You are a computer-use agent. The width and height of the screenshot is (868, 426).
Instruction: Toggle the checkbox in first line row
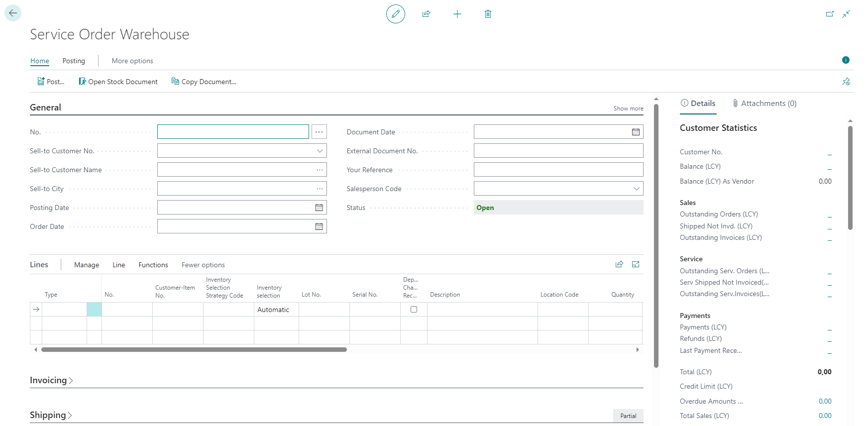coord(414,310)
